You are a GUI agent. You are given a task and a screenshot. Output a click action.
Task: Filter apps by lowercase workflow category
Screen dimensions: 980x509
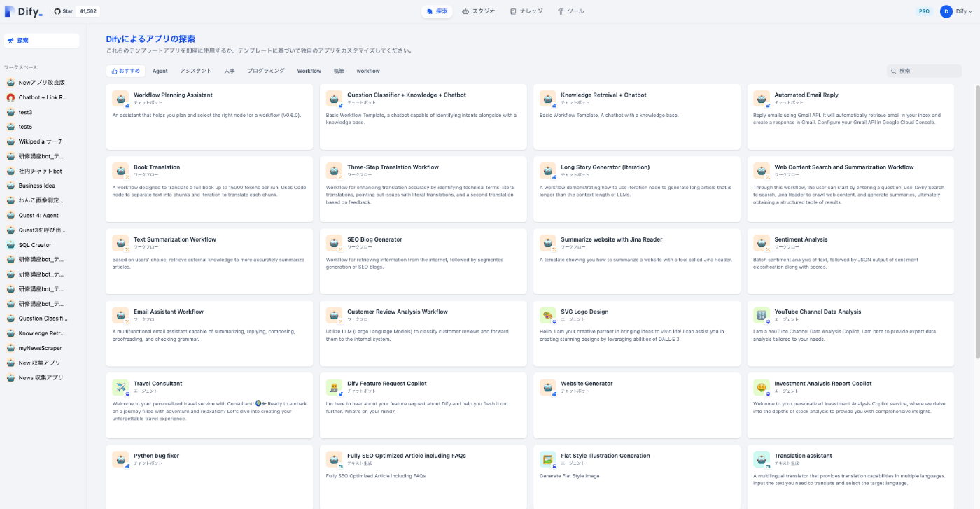pos(368,71)
